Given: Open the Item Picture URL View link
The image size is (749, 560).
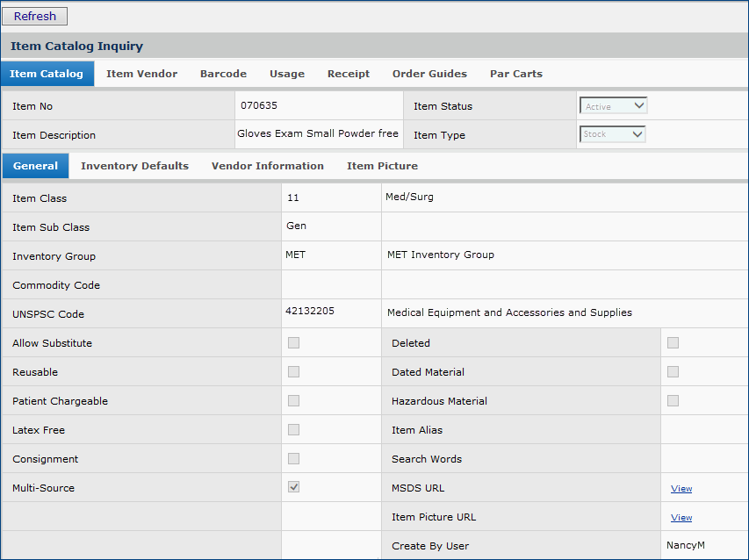Looking at the screenshot, I should 681,518.
